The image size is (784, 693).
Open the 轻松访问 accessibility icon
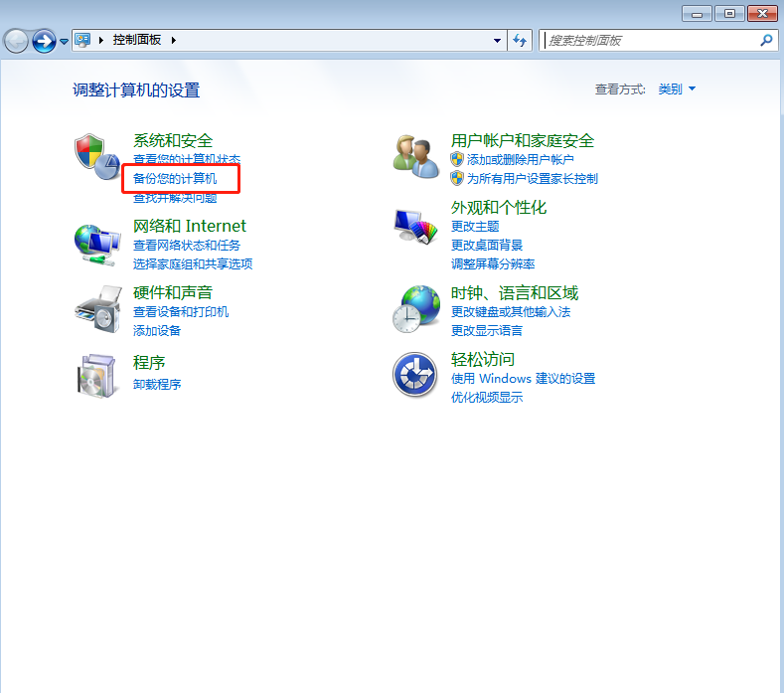pyautogui.click(x=415, y=375)
